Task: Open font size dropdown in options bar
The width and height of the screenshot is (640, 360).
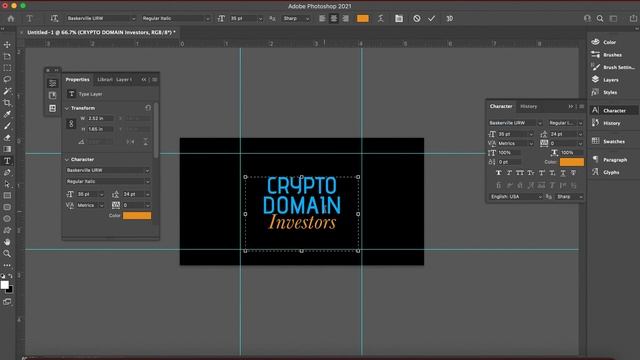Action: (260, 18)
